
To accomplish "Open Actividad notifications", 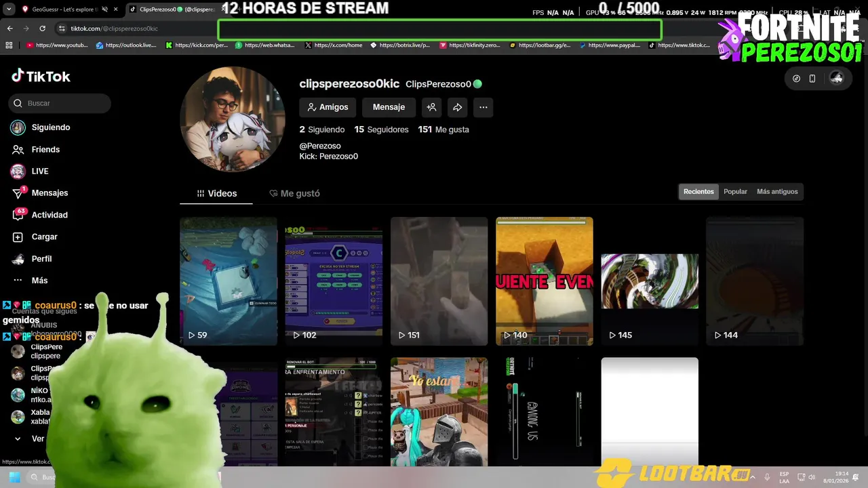I will click(x=40, y=215).
